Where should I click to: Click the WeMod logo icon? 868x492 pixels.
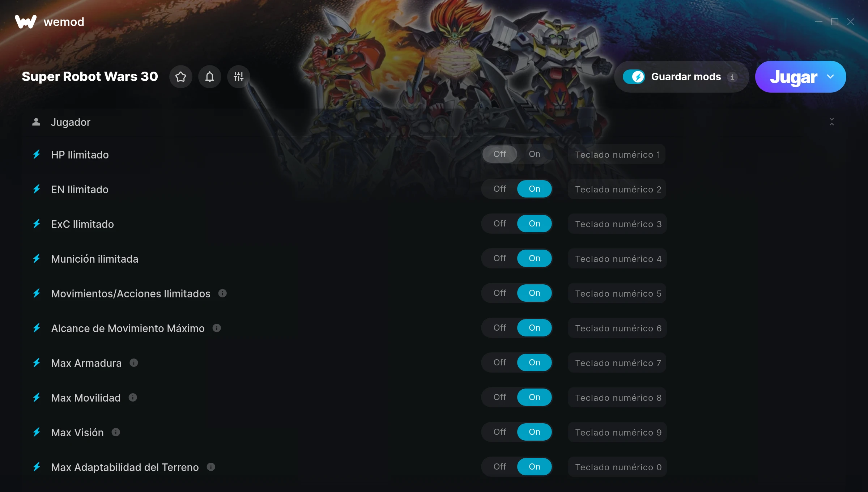click(26, 22)
